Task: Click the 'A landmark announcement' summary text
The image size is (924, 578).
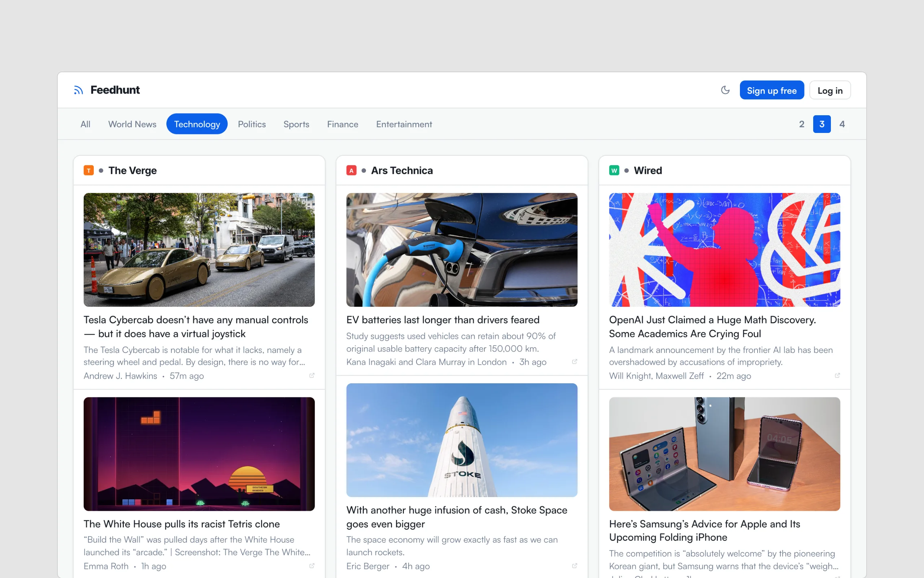Action: [721, 356]
